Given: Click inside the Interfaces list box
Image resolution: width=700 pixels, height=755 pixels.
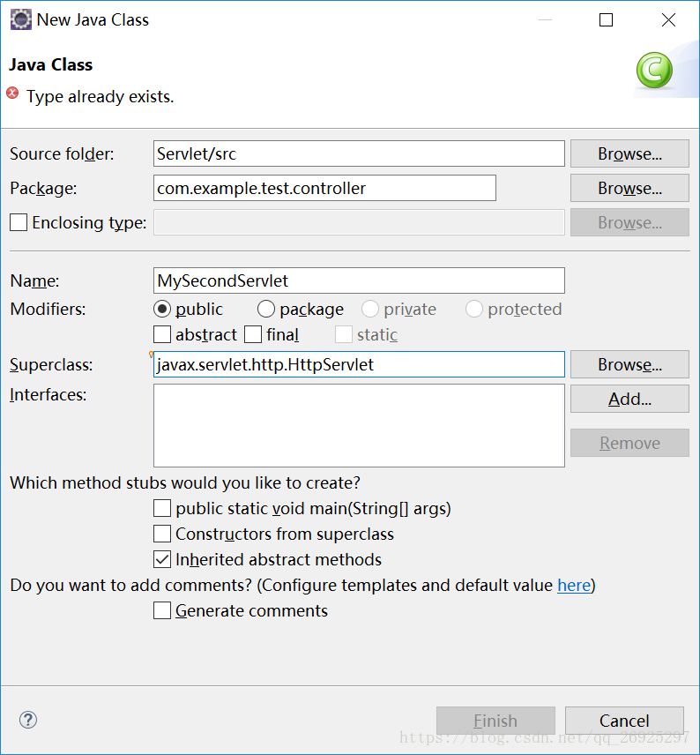Looking at the screenshot, I should (359, 426).
